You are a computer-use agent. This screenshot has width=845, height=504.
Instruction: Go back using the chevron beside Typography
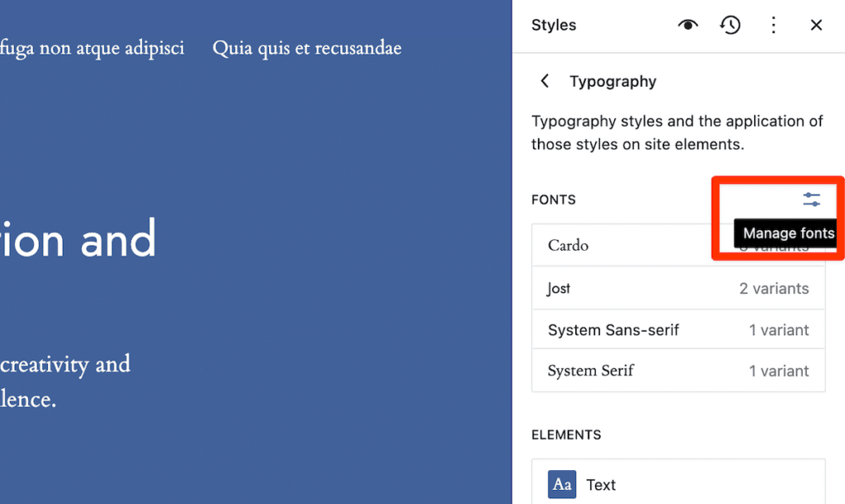(544, 81)
